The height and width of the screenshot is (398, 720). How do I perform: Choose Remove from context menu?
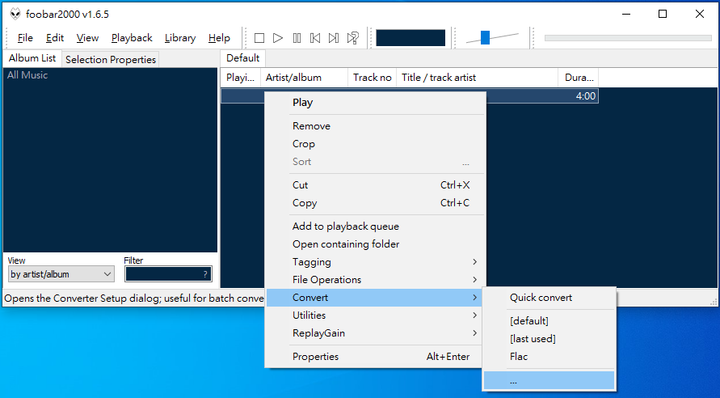coord(376,126)
